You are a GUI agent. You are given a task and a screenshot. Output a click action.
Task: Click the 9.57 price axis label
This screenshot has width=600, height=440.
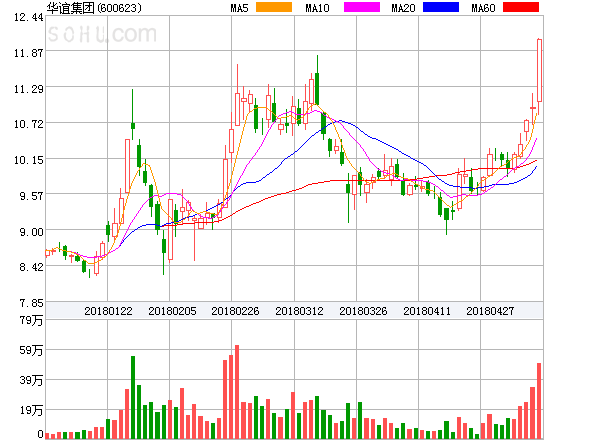pos(31,196)
